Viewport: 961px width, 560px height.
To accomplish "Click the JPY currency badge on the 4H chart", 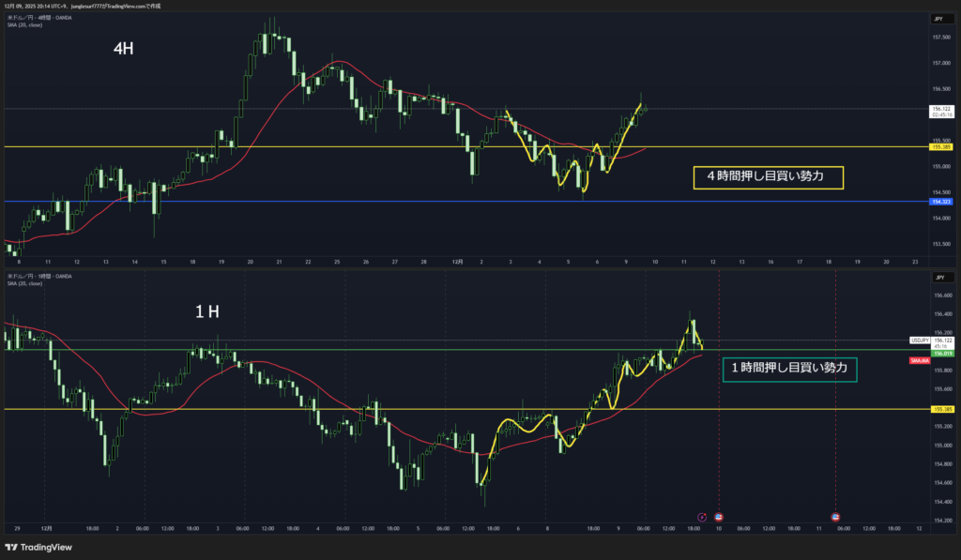I will point(938,19).
